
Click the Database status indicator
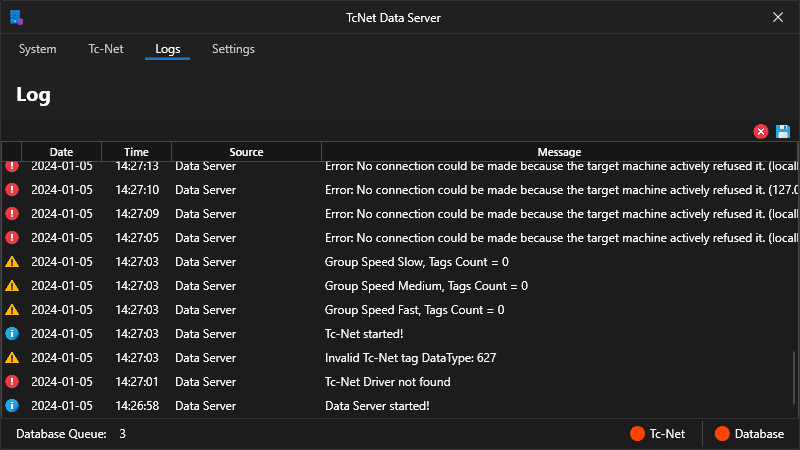(x=749, y=434)
